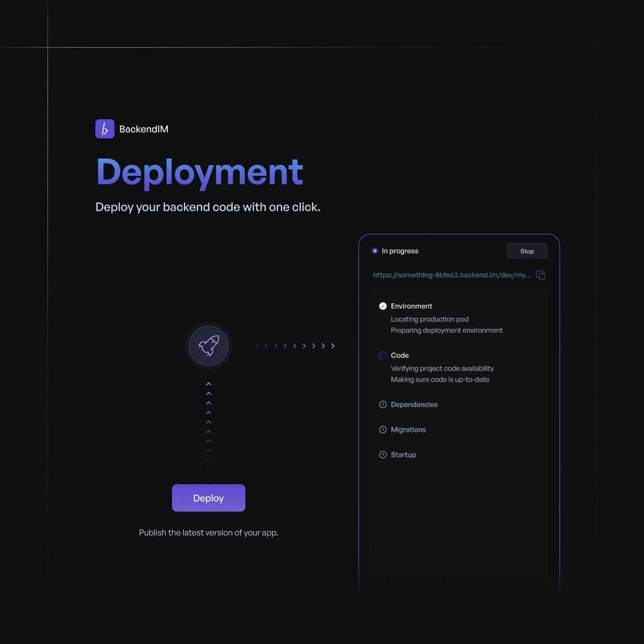Copy the deployment URL with the copy icon
This screenshot has width=644, height=644.
[540, 275]
